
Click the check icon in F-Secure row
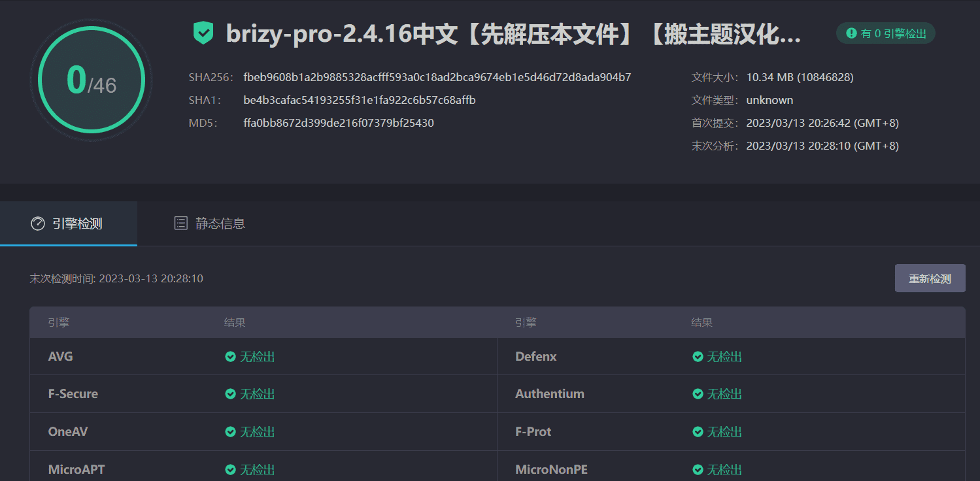(230, 394)
